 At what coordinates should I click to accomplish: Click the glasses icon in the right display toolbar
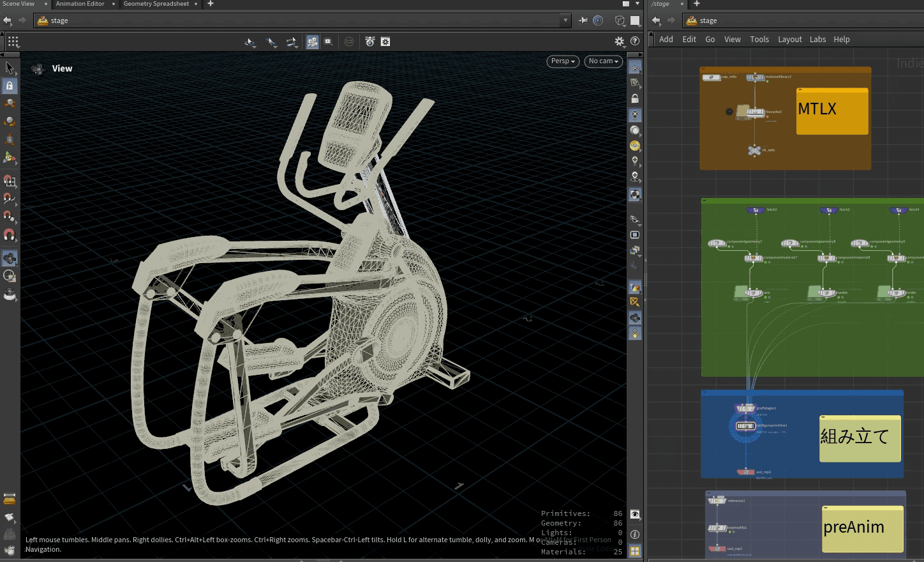[x=635, y=220]
